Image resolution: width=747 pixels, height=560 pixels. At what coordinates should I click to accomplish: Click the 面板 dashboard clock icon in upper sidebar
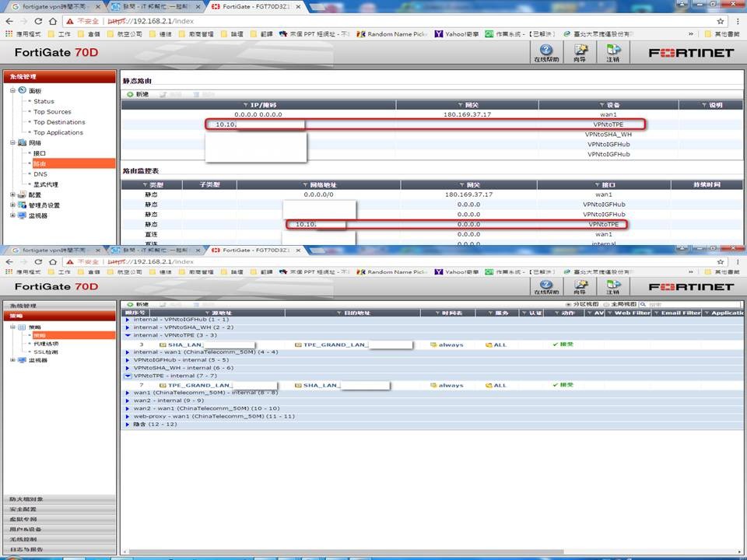[23, 90]
